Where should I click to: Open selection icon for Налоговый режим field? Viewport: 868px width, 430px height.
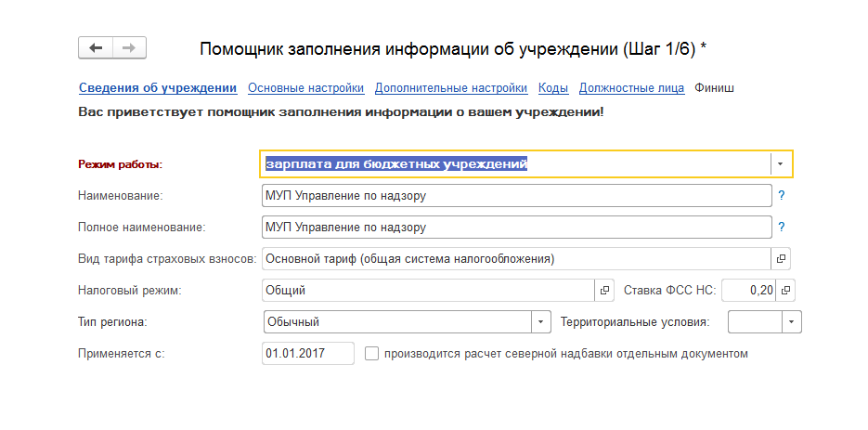tap(605, 291)
